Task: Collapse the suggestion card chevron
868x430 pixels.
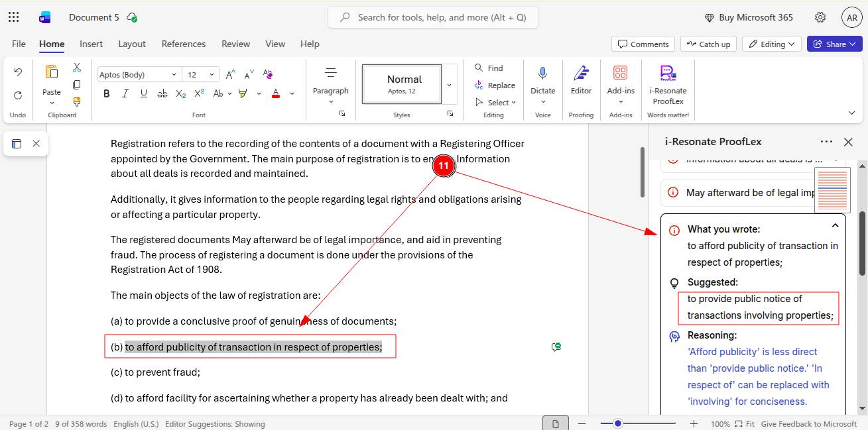Action: click(x=835, y=226)
